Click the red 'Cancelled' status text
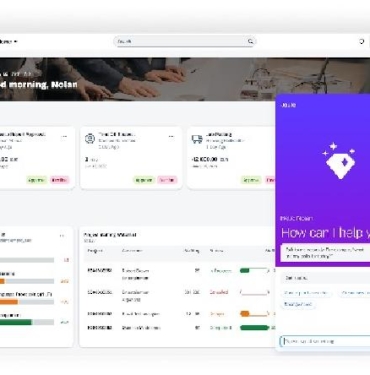 click(x=219, y=292)
